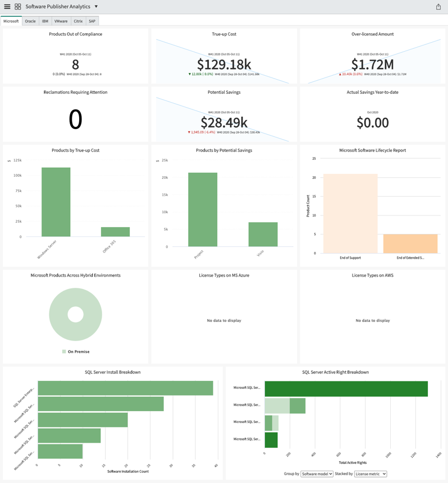The image size is (448, 483).
Task: Open the Group by Software model dropdown
Action: [x=317, y=474]
